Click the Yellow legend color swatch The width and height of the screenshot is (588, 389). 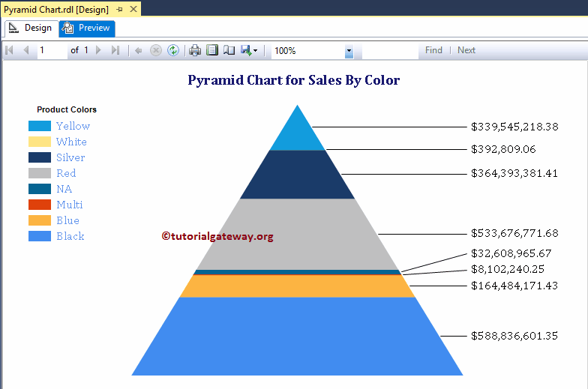[40, 126]
